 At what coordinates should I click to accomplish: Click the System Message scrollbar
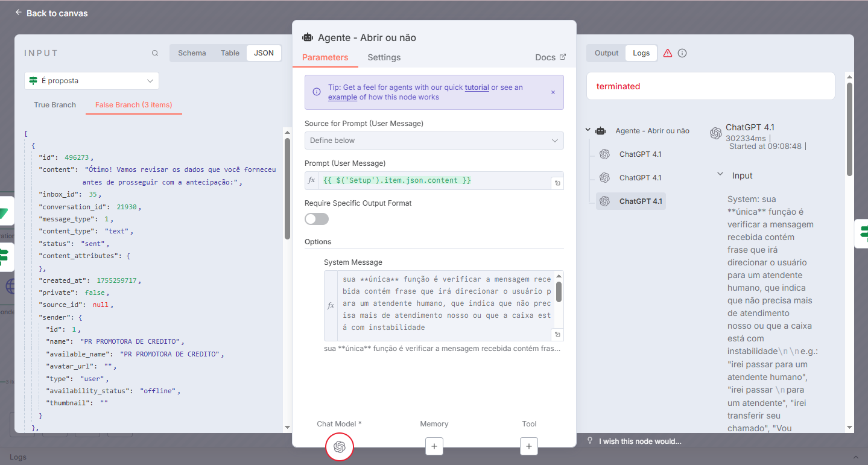[559, 292]
